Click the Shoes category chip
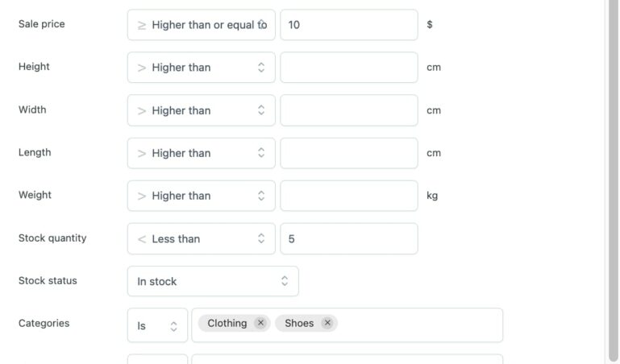The image size is (620, 364). pyautogui.click(x=298, y=324)
